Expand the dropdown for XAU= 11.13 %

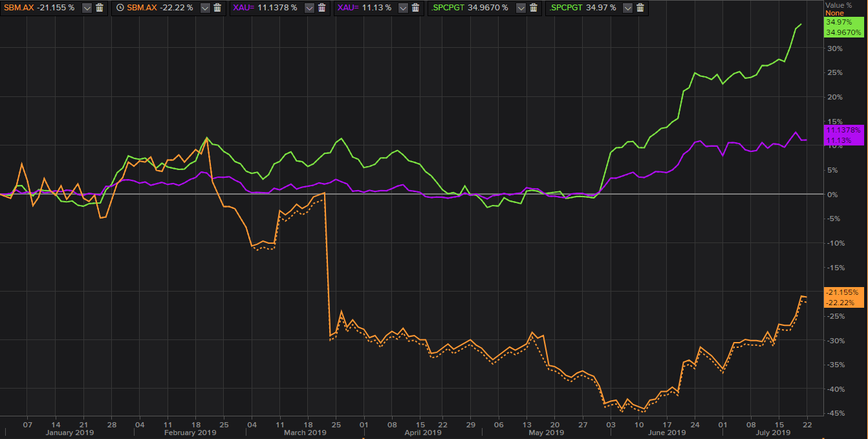click(x=402, y=8)
